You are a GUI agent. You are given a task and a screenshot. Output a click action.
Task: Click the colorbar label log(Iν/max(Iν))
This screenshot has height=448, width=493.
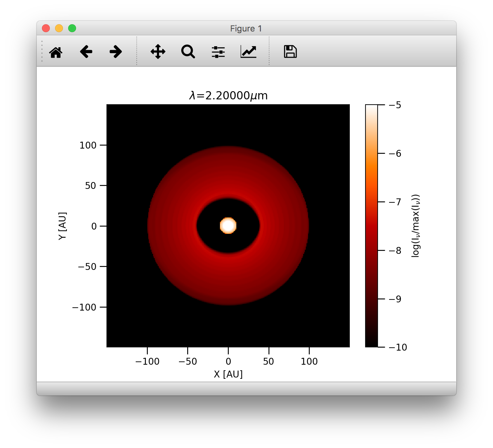click(416, 226)
